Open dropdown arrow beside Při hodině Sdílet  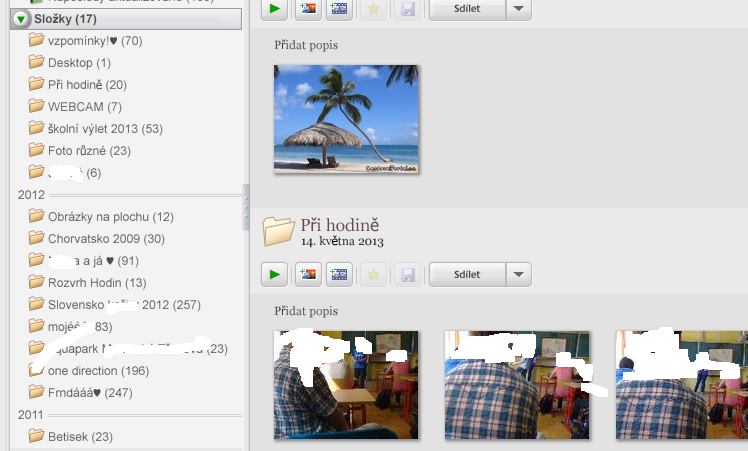(x=519, y=274)
